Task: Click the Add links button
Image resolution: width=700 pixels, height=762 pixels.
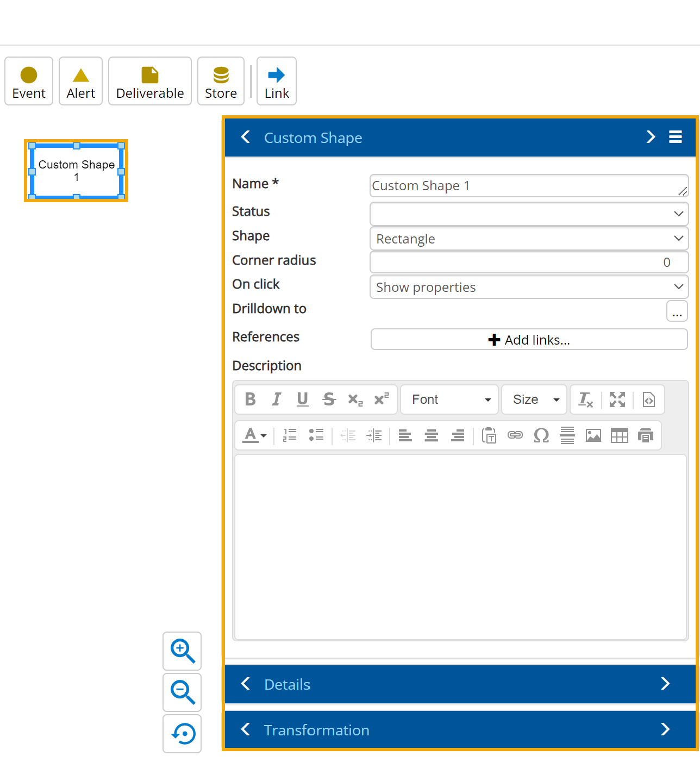Action: pyautogui.click(x=529, y=340)
